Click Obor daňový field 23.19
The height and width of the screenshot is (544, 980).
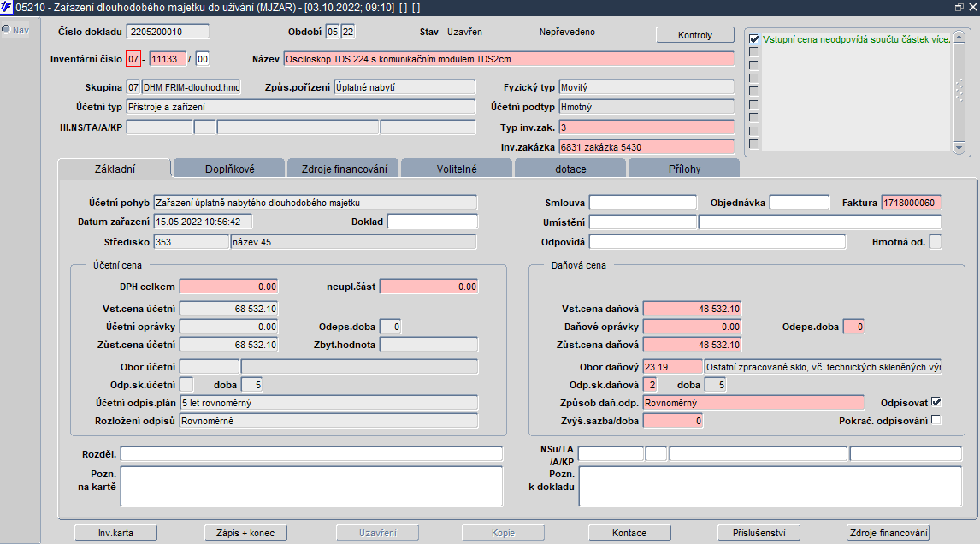(x=672, y=367)
